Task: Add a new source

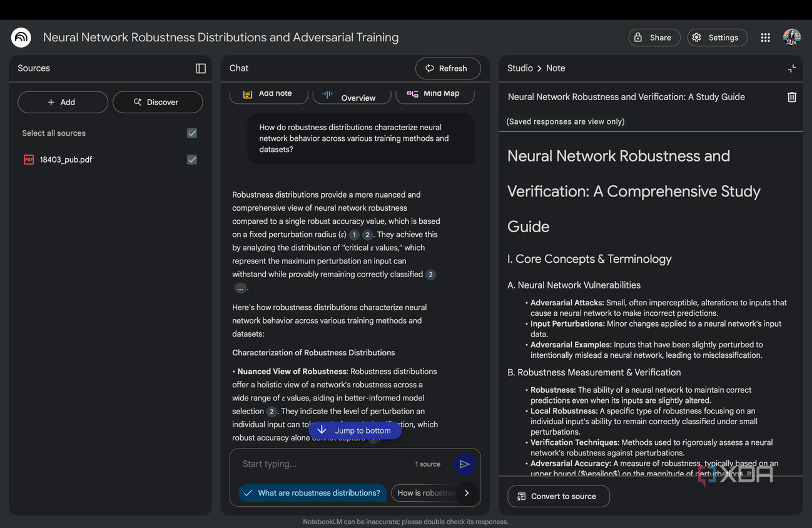Action: (x=63, y=102)
